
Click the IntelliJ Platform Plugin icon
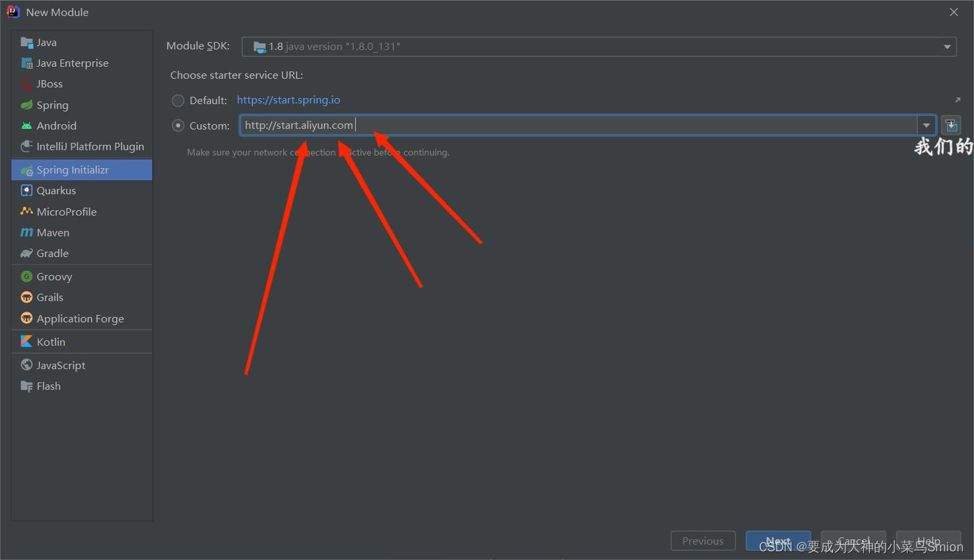(x=27, y=146)
